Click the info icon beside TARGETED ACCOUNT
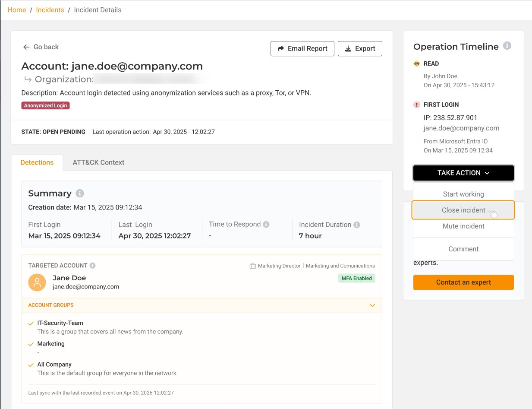This screenshot has width=532, height=409. point(92,266)
